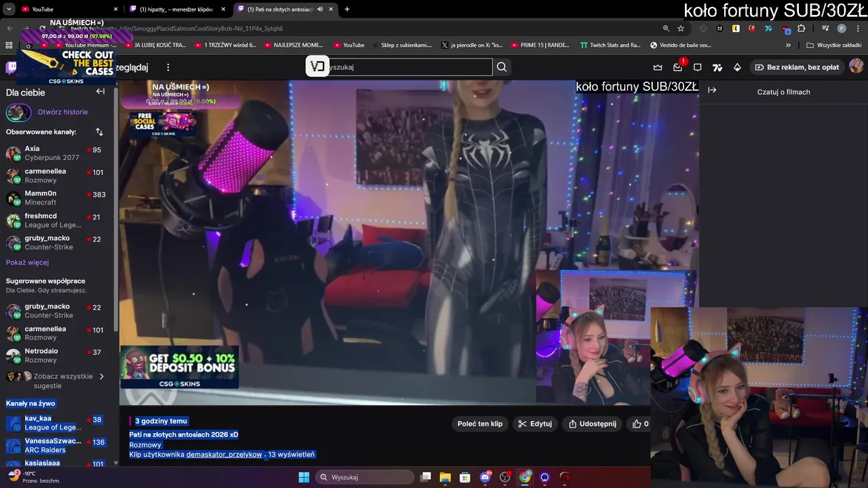Expand Zobacz wszystkie sugestie arrow
868x488 pixels.
pos(102,376)
